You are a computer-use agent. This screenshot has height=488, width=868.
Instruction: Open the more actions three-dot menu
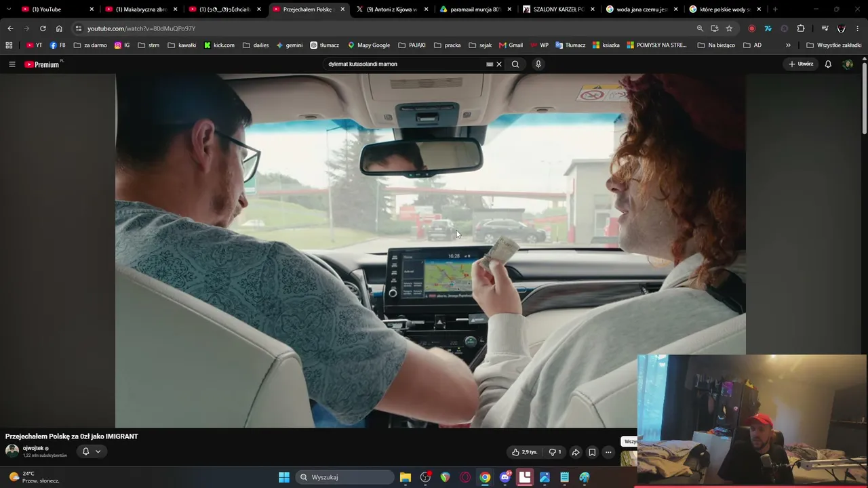608,452
